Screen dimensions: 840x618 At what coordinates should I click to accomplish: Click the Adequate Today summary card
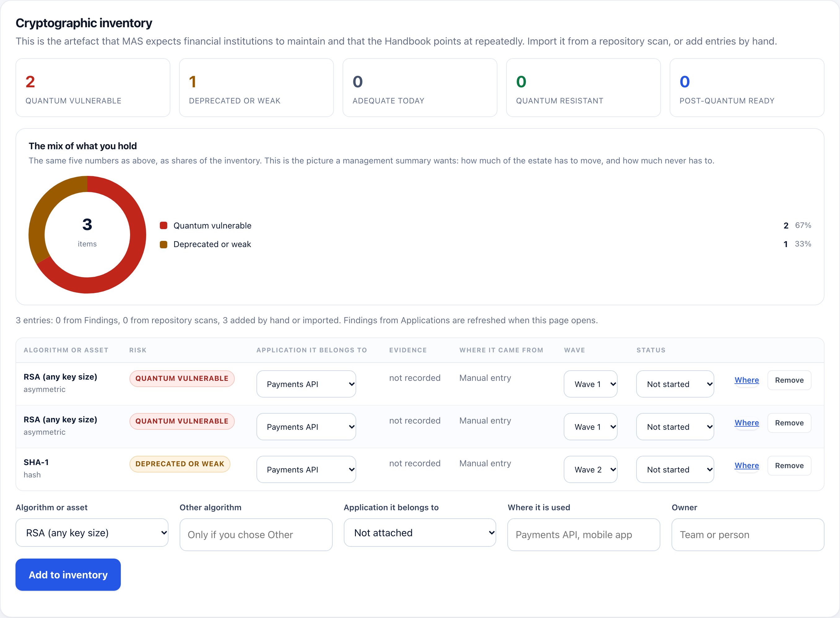click(x=420, y=88)
